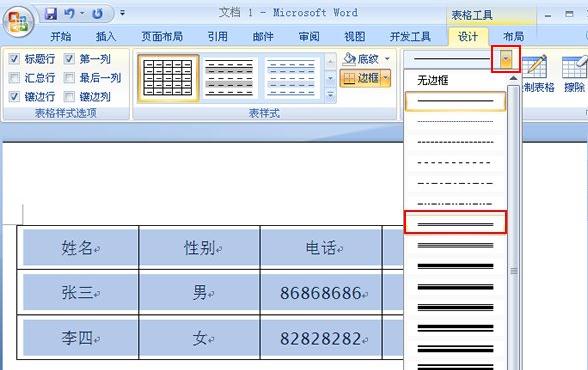
Task: Toggle the 镶边行 checkbox
Action: click(x=14, y=96)
